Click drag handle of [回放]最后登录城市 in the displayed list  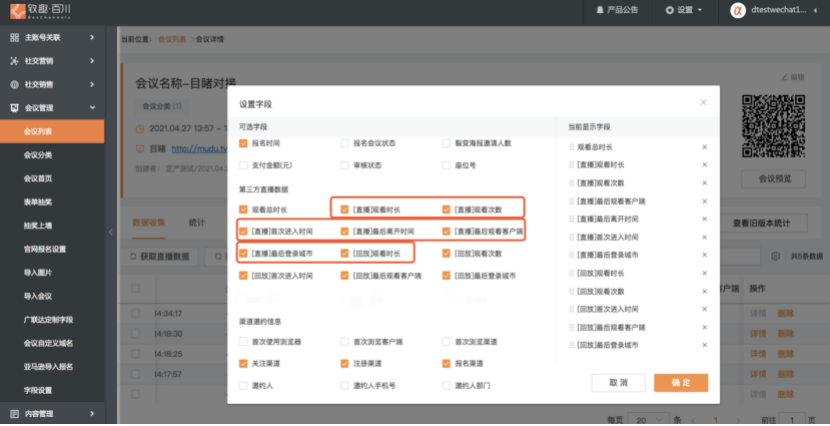point(571,345)
